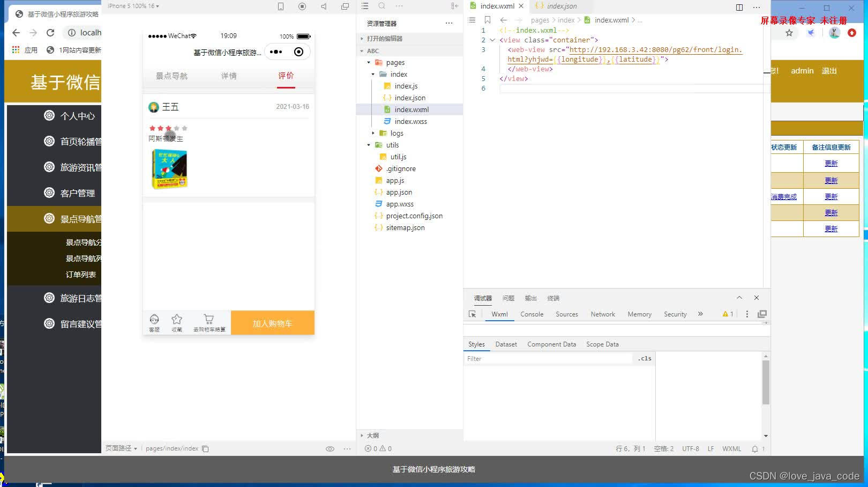Open the Dataset tab

[506, 344]
